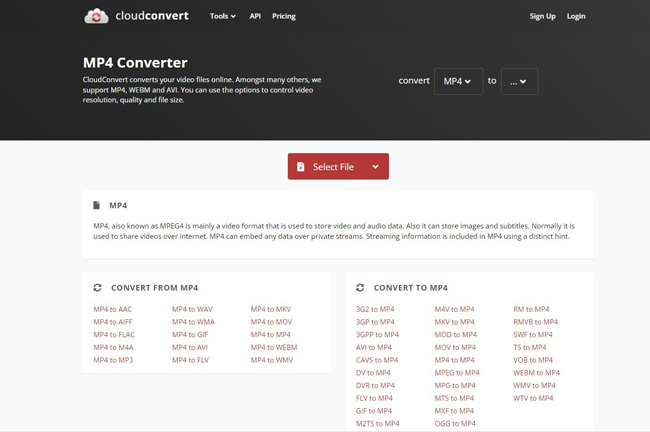The width and height of the screenshot is (650, 432).
Task: Click the MOD to MP4 link
Action: [x=456, y=335]
